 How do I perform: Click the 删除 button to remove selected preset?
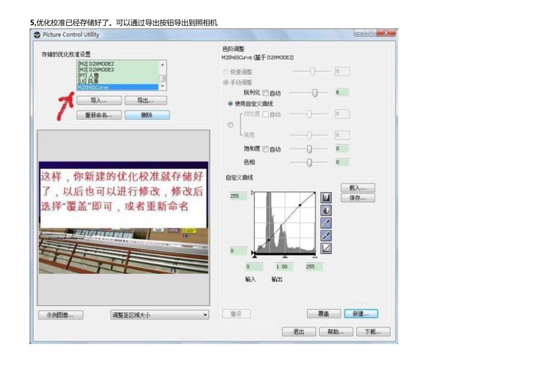(146, 115)
